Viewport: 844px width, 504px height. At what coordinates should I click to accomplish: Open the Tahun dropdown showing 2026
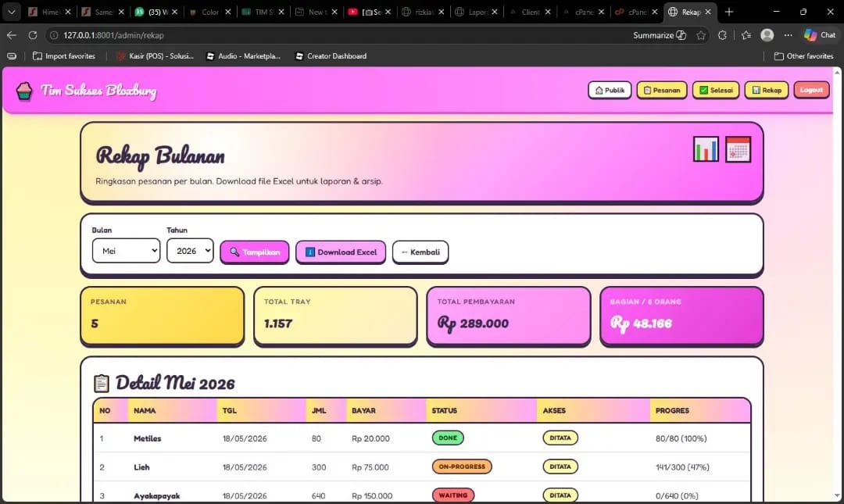pyautogui.click(x=190, y=251)
